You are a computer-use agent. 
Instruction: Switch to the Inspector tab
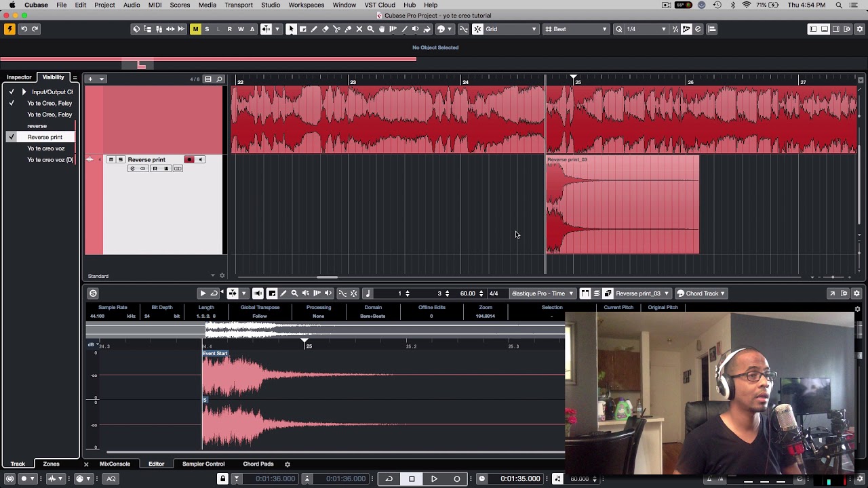pos(19,77)
